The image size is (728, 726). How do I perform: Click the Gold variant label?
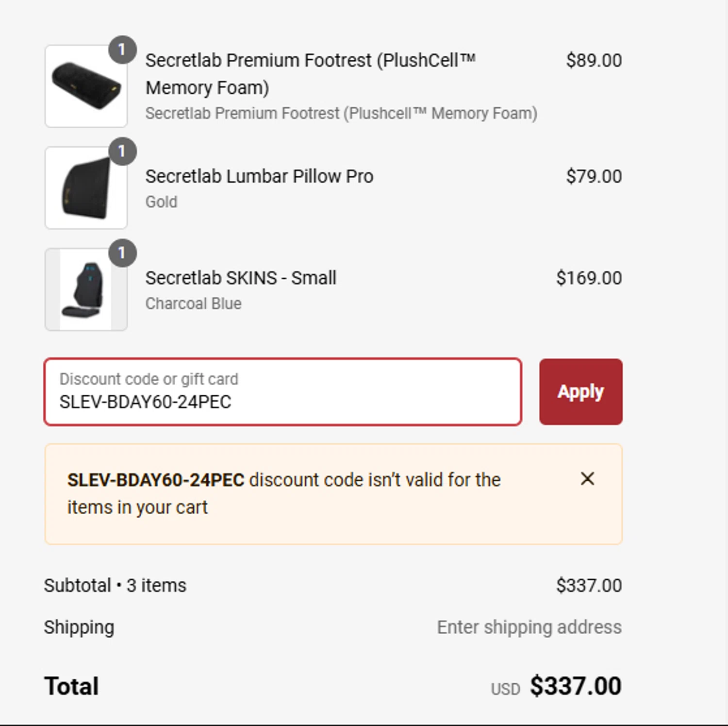[161, 202]
